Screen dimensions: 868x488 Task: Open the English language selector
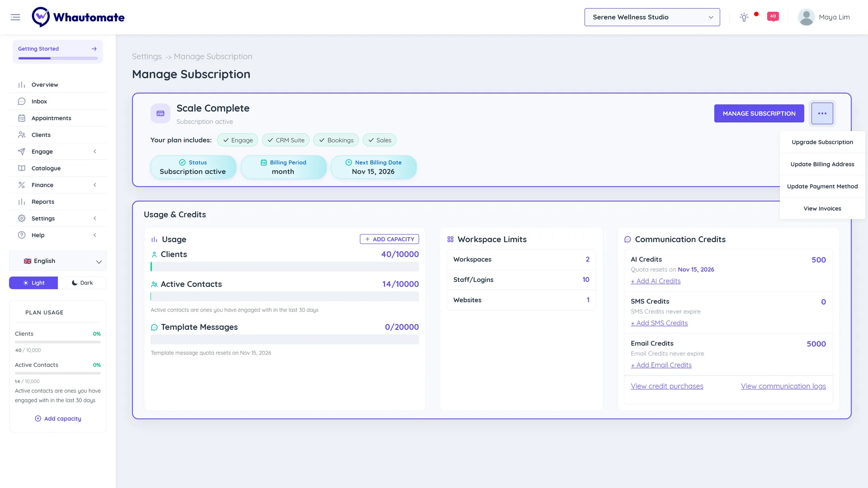(58, 261)
